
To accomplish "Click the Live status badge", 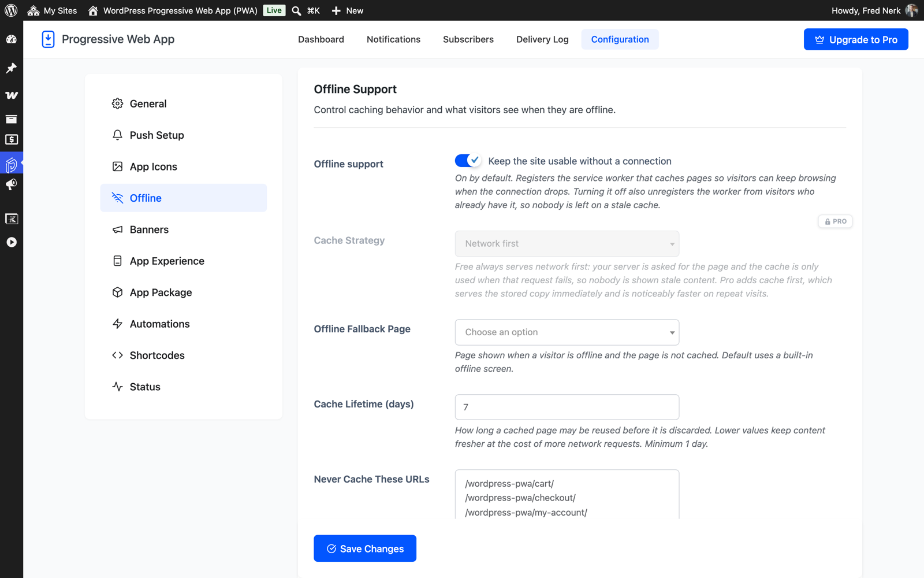I will [x=274, y=10].
